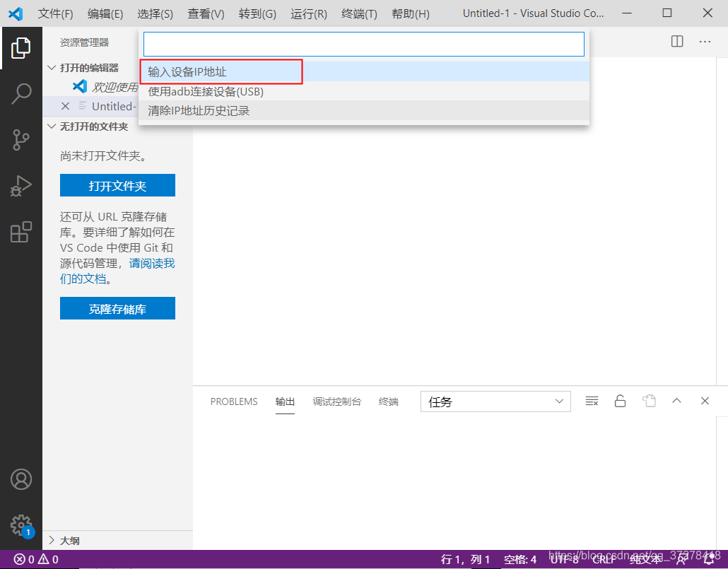Image resolution: width=728 pixels, height=569 pixels.
Task: Change encoding via UTF-8 status item
Action: [x=565, y=559]
